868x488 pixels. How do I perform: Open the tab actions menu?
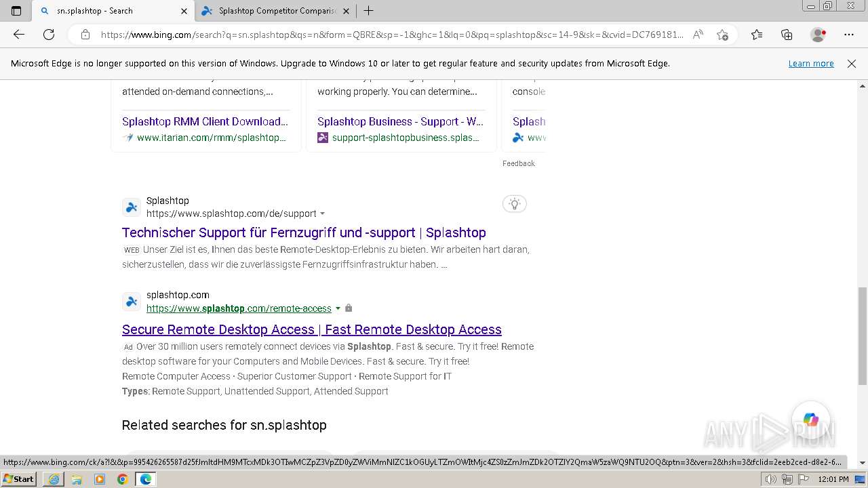point(16,11)
